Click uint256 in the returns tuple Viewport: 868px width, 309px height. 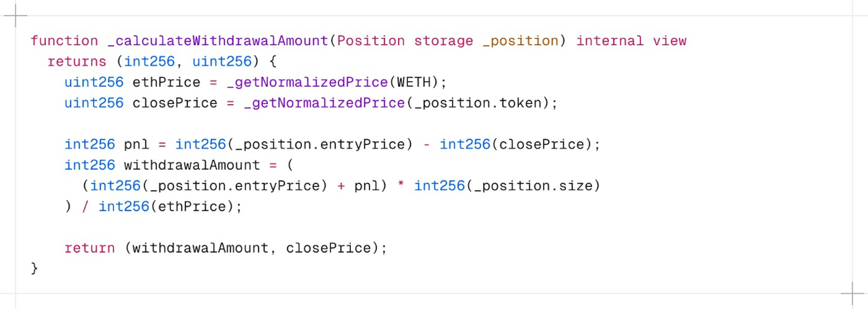222,62
